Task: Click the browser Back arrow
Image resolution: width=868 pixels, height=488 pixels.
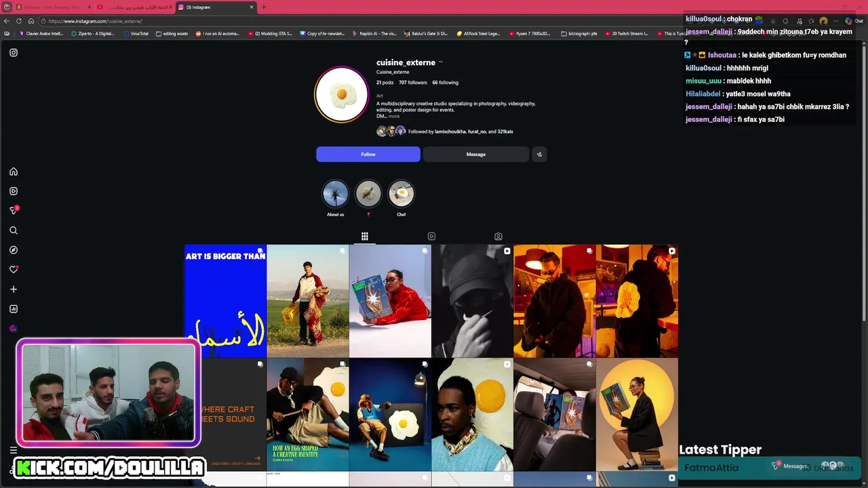Action: pyautogui.click(x=7, y=21)
